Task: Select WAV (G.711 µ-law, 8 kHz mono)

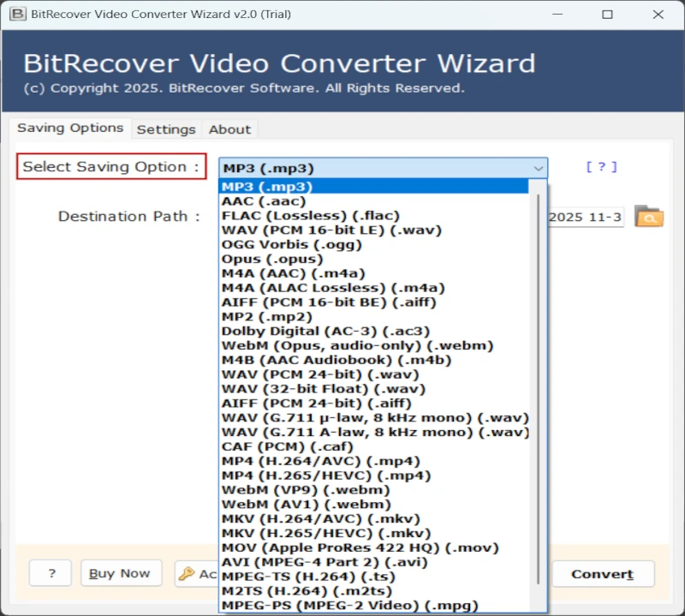Action: (x=373, y=417)
